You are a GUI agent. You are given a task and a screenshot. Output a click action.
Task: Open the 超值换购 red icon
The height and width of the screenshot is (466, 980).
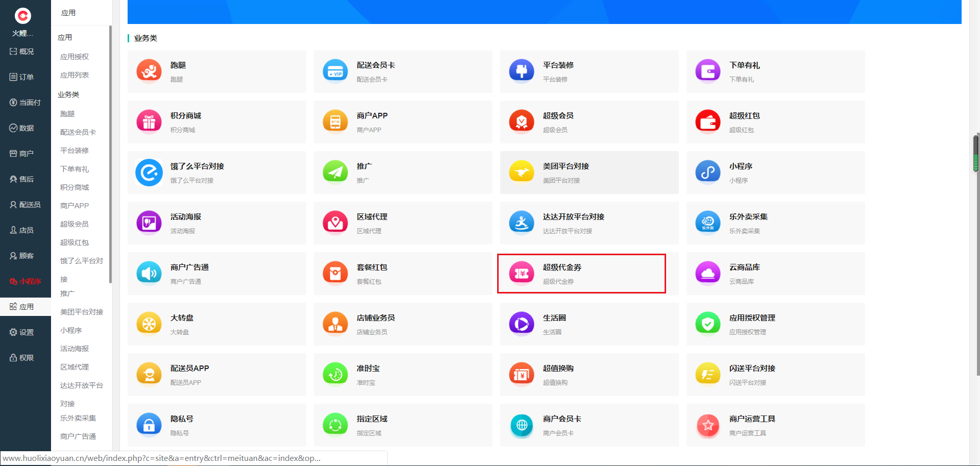pos(522,374)
